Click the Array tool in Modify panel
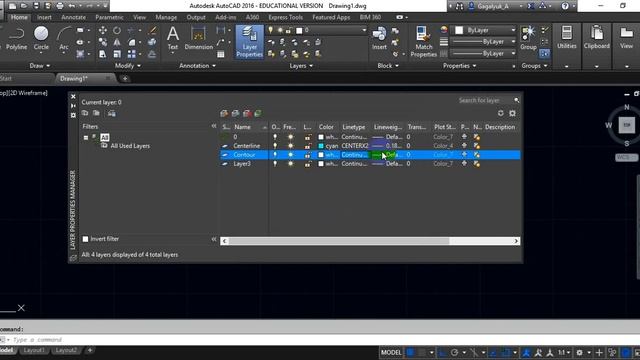Image resolution: width=640 pixels, height=360 pixels. coord(131,54)
